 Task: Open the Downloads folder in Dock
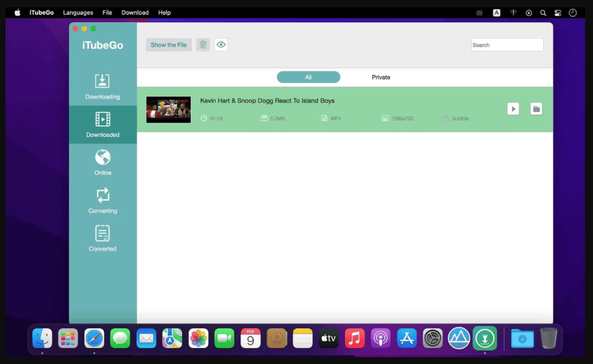[522, 338]
